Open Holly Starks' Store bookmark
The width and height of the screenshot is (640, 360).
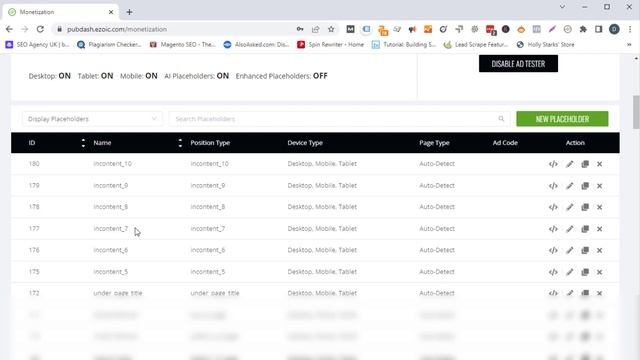click(545, 44)
